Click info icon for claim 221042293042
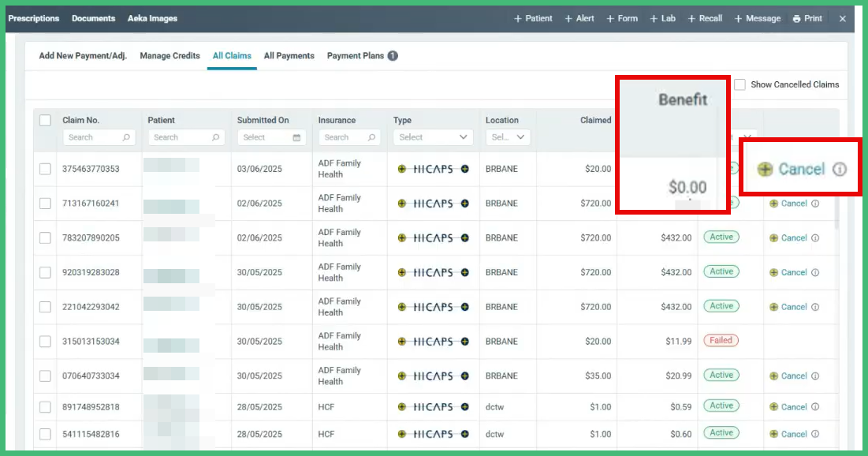The height and width of the screenshot is (456, 868). pos(815,306)
